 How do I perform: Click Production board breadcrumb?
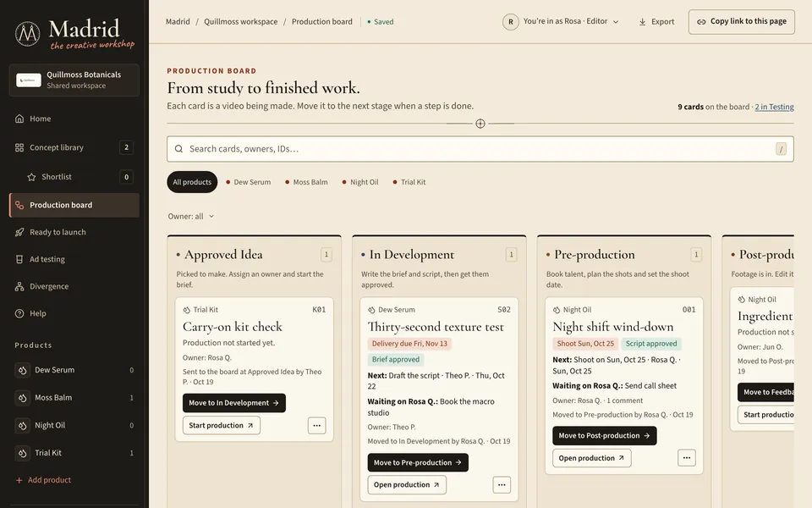tap(321, 22)
